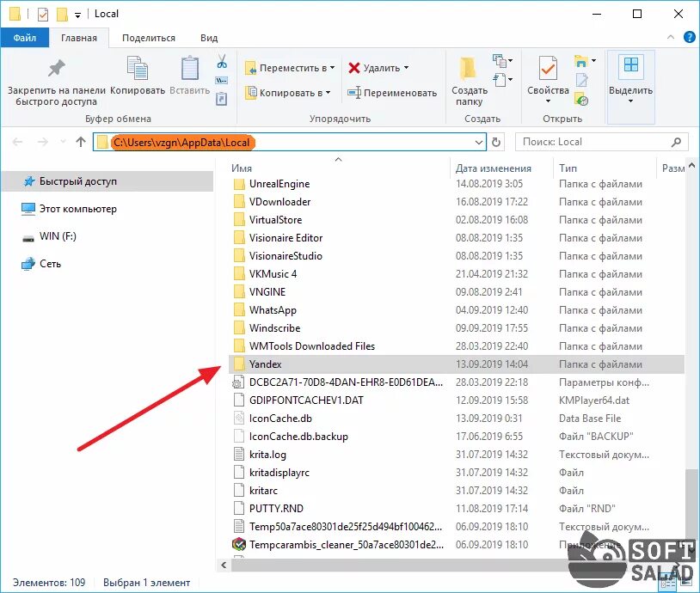This screenshot has width=700, height=593.
Task: Click the search magnifier icon
Action: 676,142
